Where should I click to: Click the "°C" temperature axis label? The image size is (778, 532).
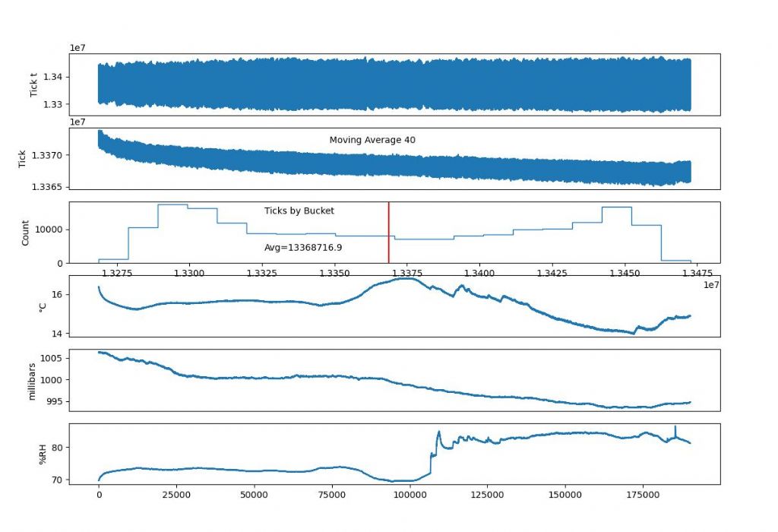pos(43,306)
